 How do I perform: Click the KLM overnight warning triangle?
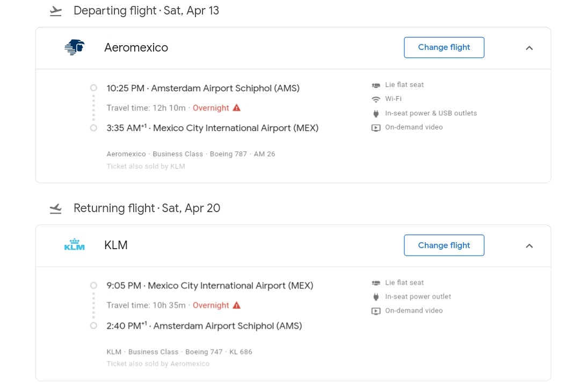[x=237, y=306]
